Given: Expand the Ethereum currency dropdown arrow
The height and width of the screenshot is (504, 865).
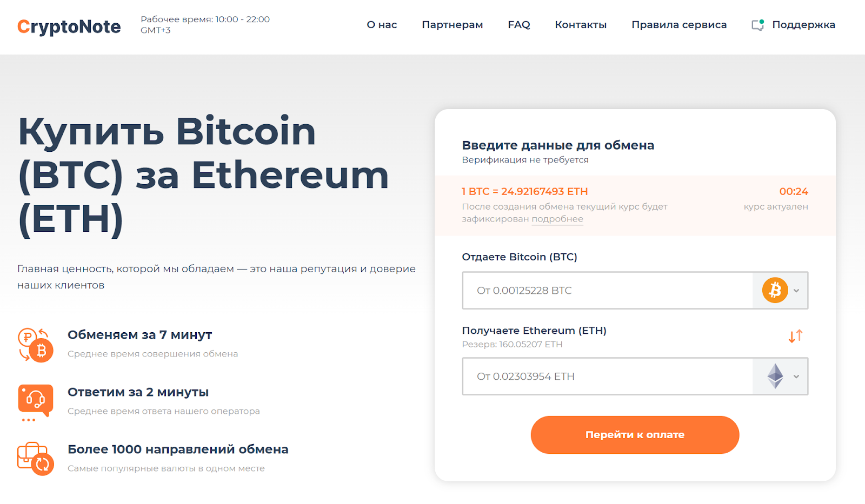Looking at the screenshot, I should coord(796,377).
